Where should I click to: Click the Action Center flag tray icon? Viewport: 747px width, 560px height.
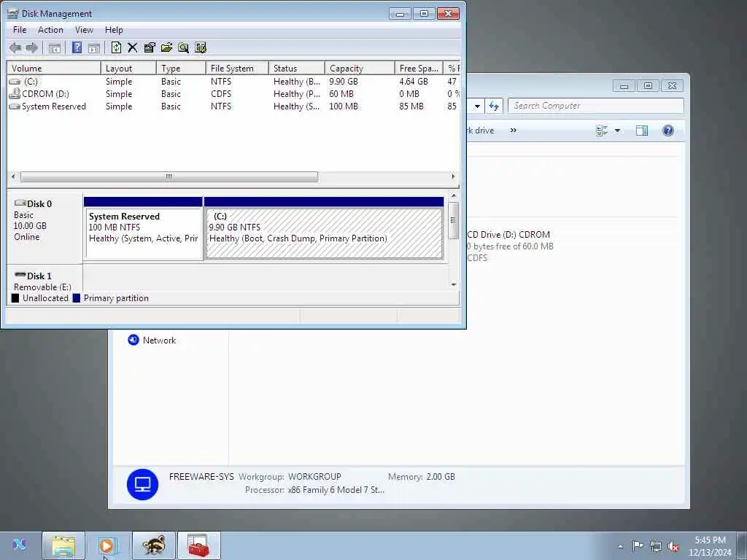638,545
